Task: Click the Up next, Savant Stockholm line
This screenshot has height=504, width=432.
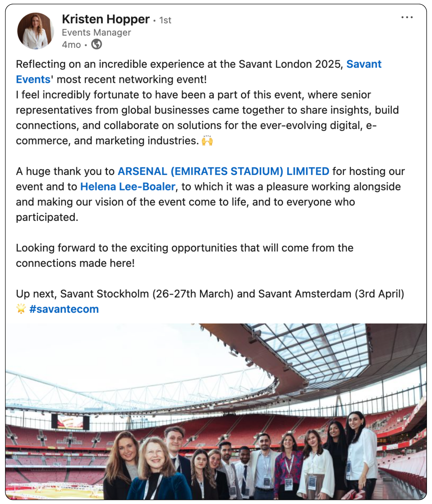Action: coord(210,294)
